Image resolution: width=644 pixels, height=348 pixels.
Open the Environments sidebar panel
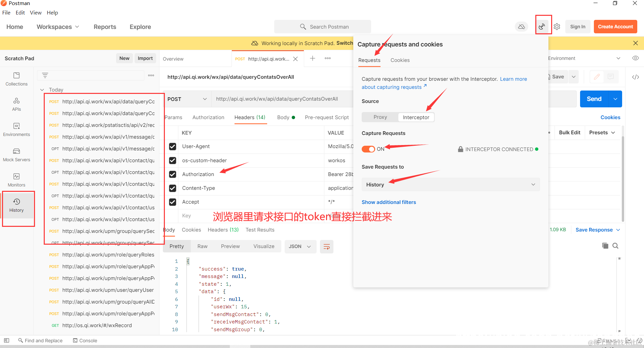[x=16, y=130]
